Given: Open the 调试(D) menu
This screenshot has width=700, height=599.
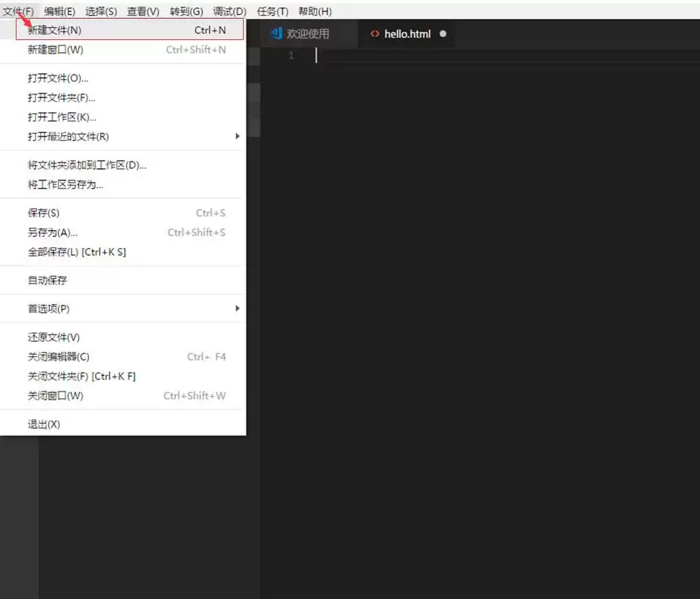Looking at the screenshot, I should 229,11.
